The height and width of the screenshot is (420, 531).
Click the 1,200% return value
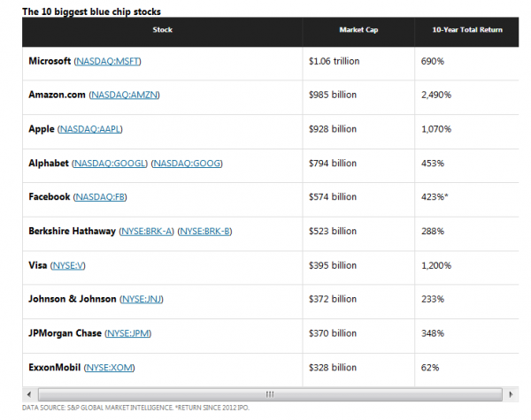(436, 265)
